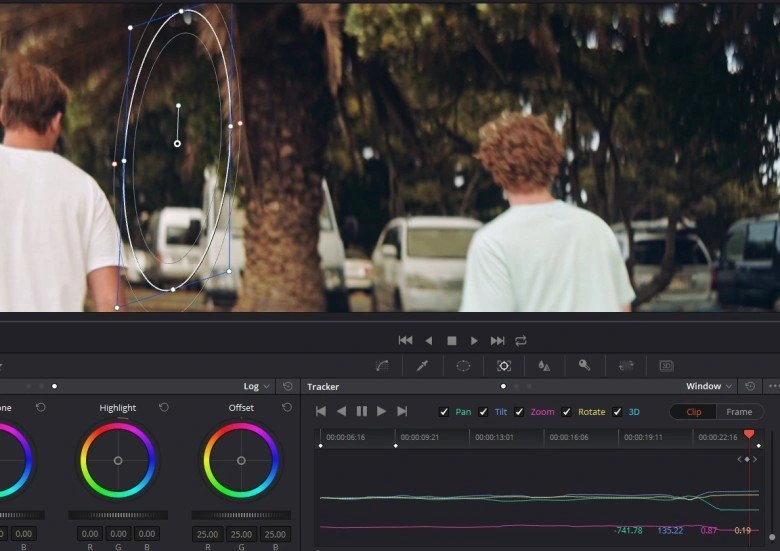Toggle loop playback in viewer

pyautogui.click(x=521, y=341)
